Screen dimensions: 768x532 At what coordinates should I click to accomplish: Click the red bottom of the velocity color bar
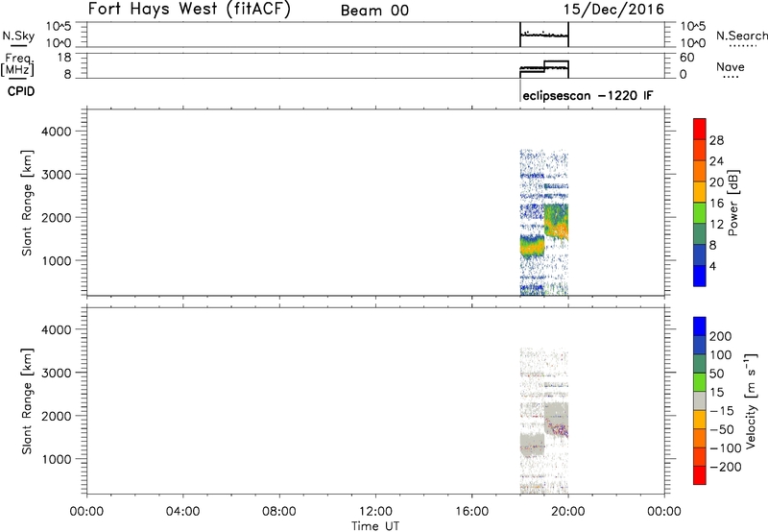point(700,475)
